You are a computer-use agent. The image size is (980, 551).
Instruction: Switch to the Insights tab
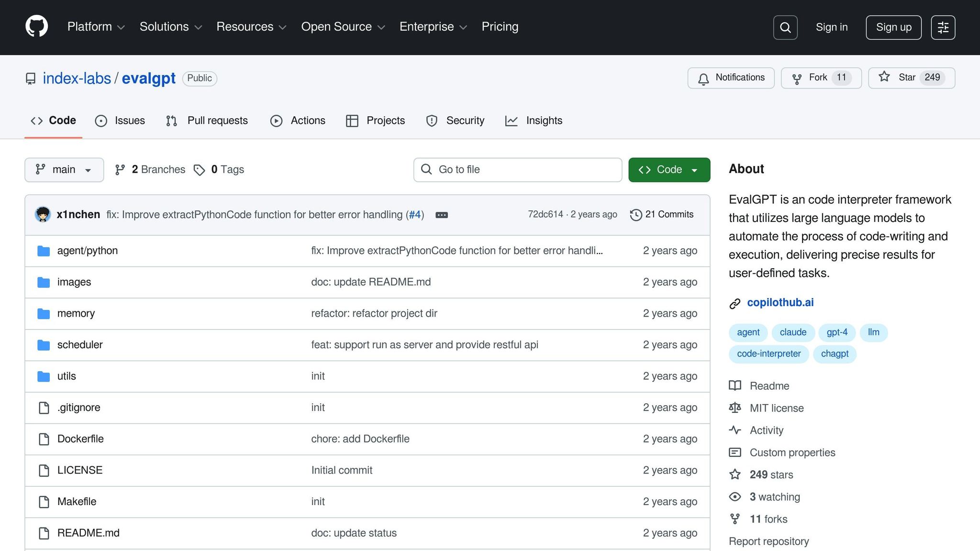pos(534,121)
